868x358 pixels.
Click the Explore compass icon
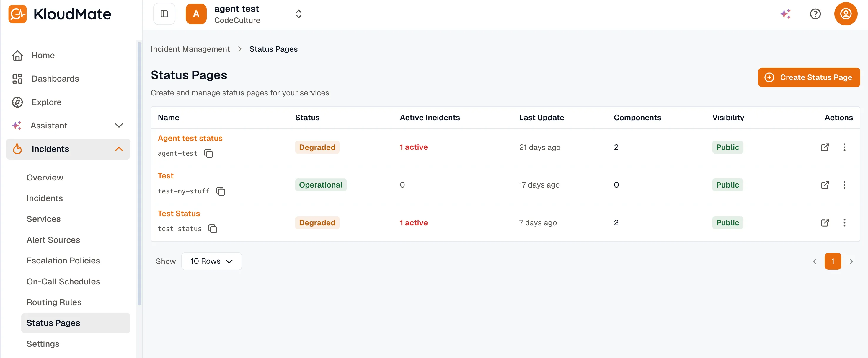pyautogui.click(x=17, y=102)
